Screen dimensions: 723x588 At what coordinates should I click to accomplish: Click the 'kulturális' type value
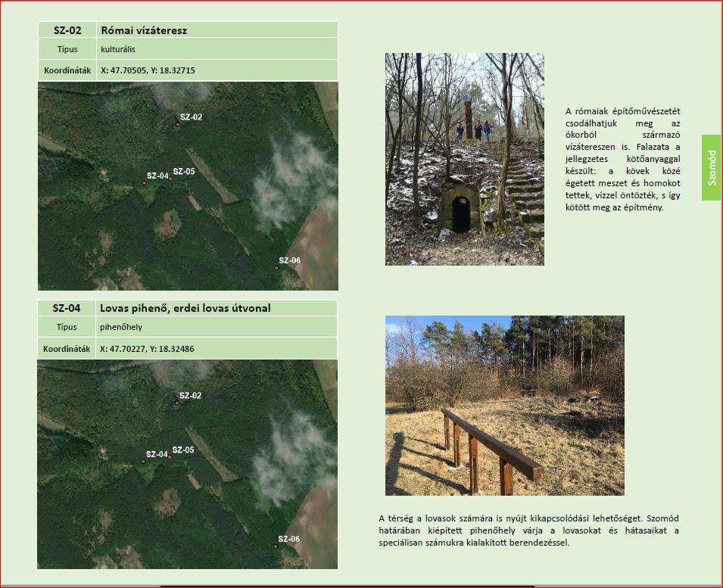pos(118,49)
